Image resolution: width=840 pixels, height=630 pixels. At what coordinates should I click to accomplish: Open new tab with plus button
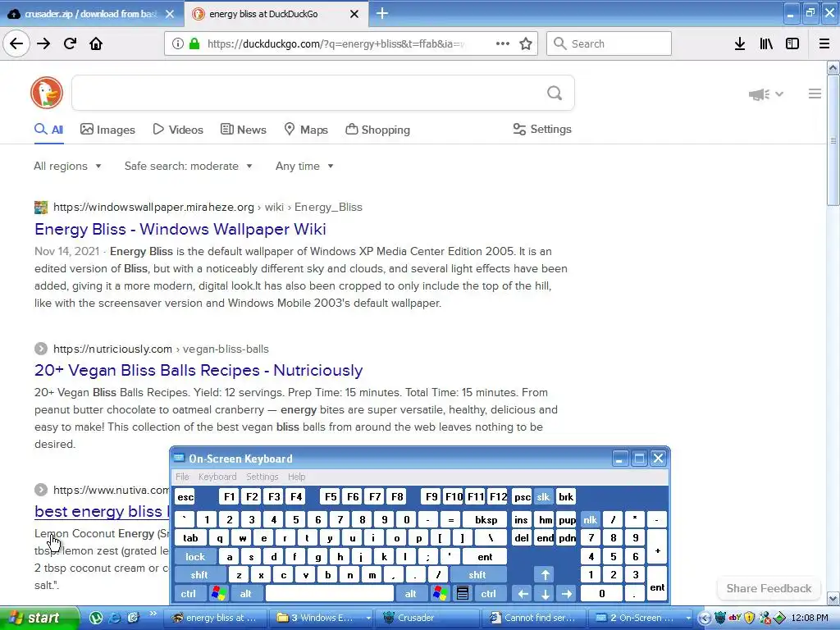point(382,13)
